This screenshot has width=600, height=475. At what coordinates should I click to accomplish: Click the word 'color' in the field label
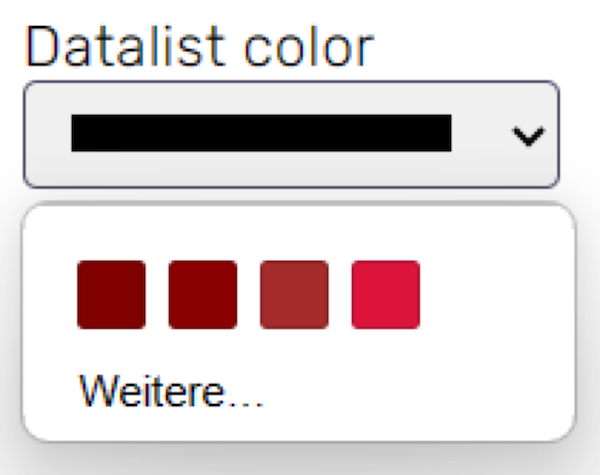[x=309, y=48]
